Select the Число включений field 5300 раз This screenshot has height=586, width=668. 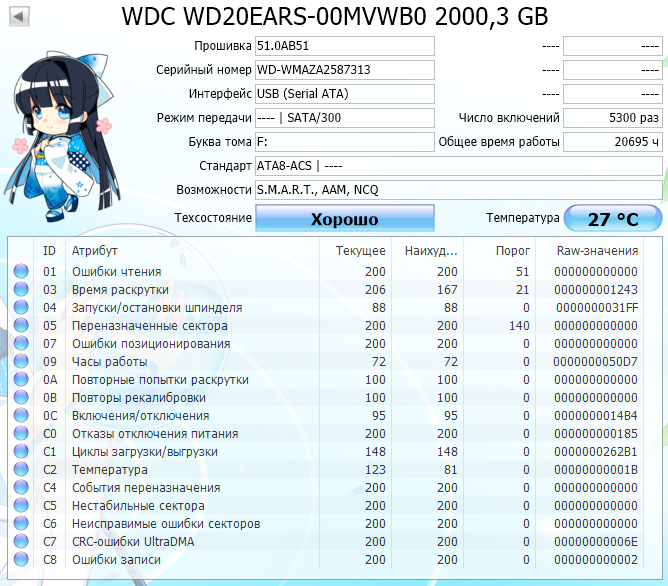[613, 118]
